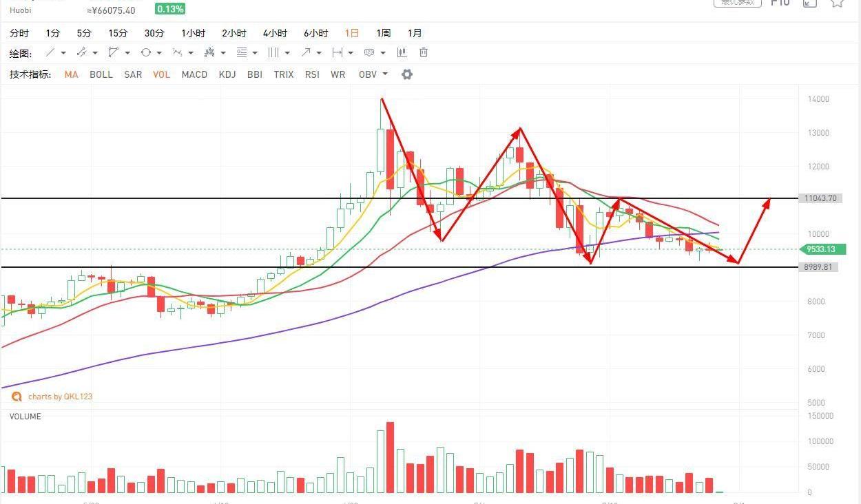Click the 11043.70 price line label

pyautogui.click(x=820, y=198)
